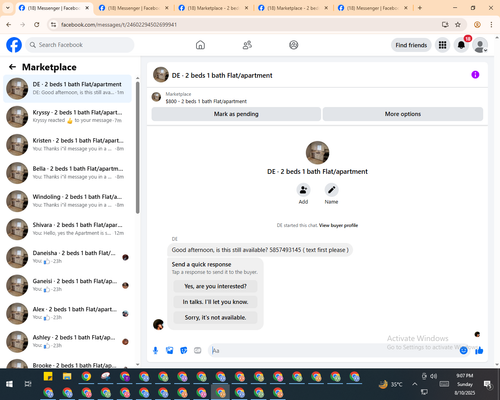
Task: Open the Groups icon in top navigation
Action: 294,45
